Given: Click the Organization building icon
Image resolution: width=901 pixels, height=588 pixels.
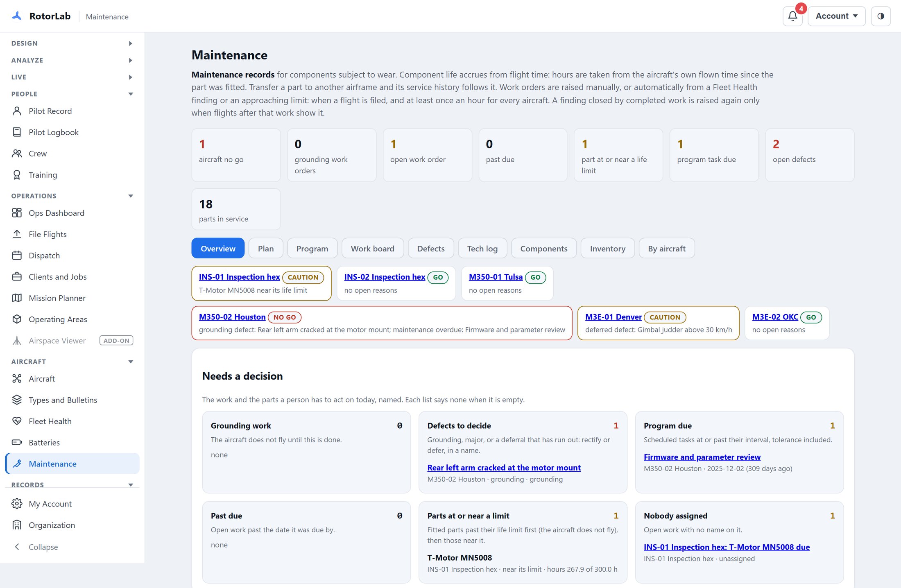Looking at the screenshot, I should click(x=17, y=525).
